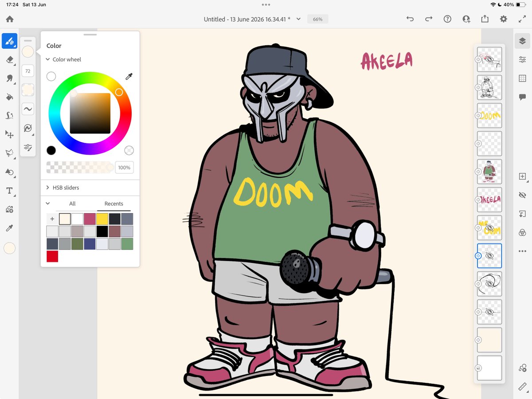This screenshot has width=532, height=399.
Task: Tap the Home icon
Action: 10,19
